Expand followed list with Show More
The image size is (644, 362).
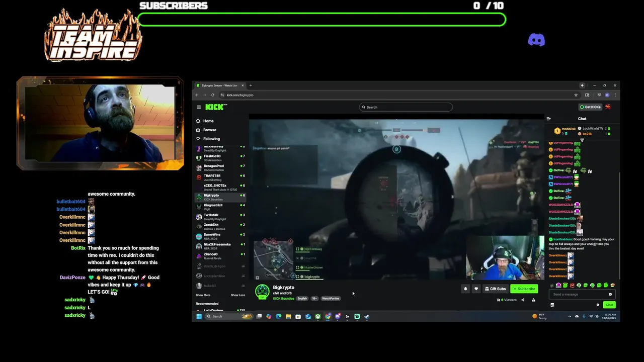[203, 295]
